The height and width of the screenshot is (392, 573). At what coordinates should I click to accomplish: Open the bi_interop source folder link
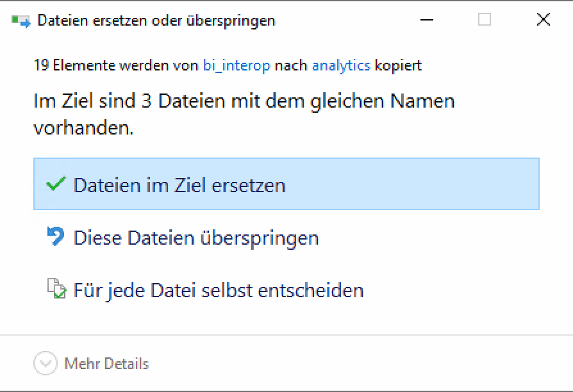tap(237, 65)
